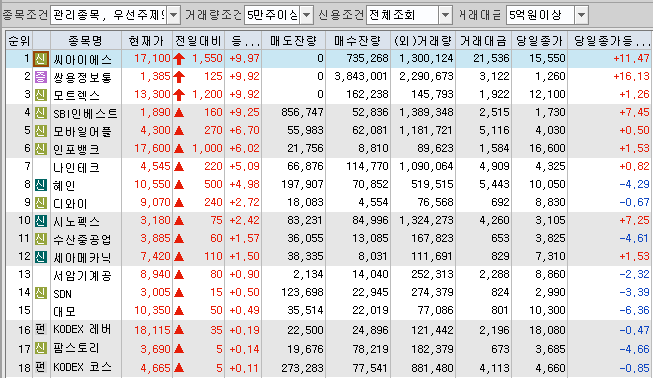Viewport: 653px width, 378px height.
Task: Click the 신 credit icon beside 씨아이에스
Action: click(x=41, y=59)
